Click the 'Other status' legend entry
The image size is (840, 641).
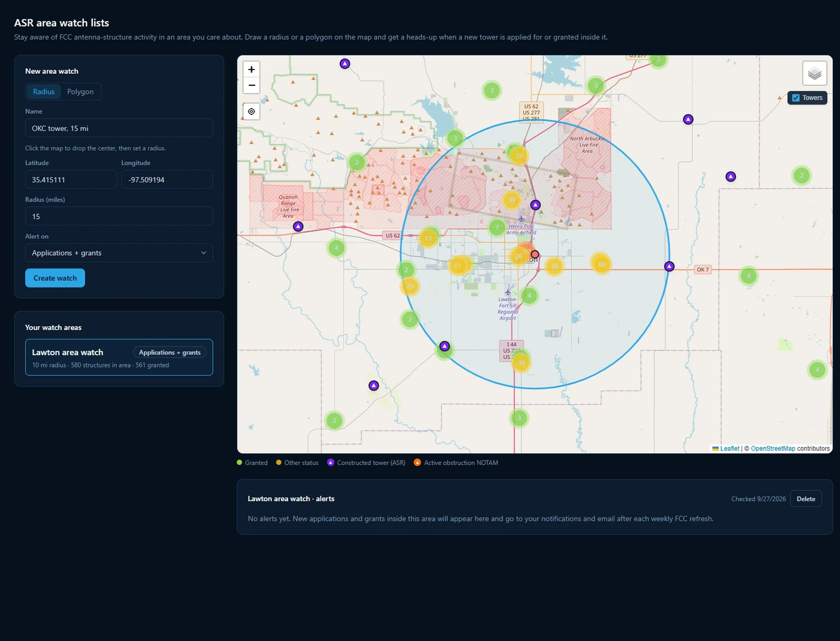point(297,463)
